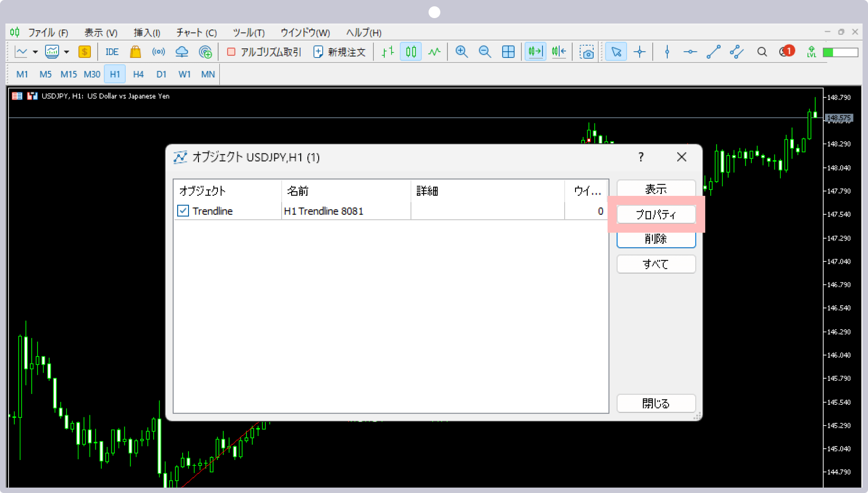
Task: Open プロパティ for the trendline
Action: click(x=656, y=214)
